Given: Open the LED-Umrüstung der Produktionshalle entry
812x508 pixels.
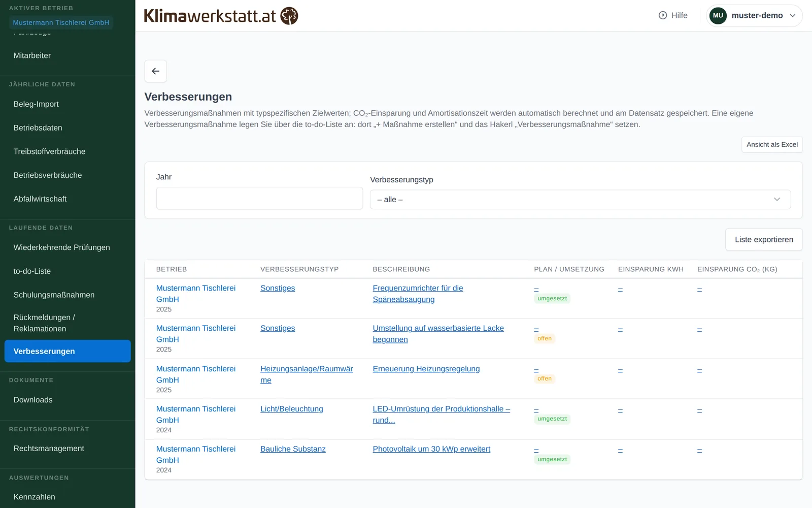Looking at the screenshot, I should [x=441, y=415].
